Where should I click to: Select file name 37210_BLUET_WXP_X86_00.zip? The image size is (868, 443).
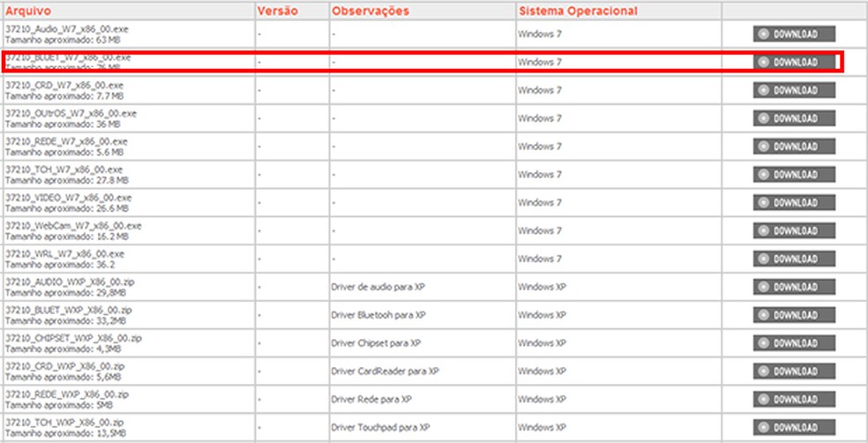tap(69, 311)
